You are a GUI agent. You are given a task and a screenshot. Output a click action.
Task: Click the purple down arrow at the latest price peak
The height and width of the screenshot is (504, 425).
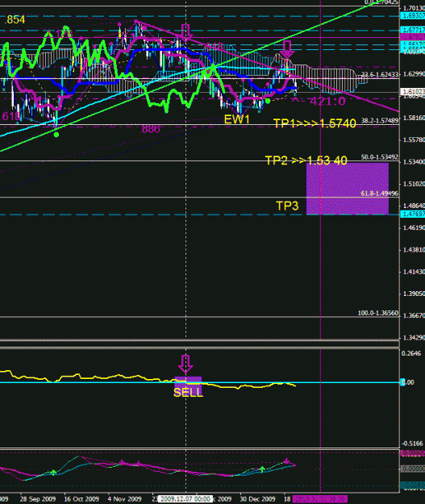[287, 49]
